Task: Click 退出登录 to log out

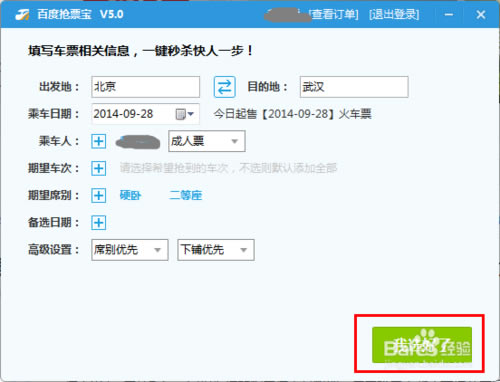Action: [394, 14]
